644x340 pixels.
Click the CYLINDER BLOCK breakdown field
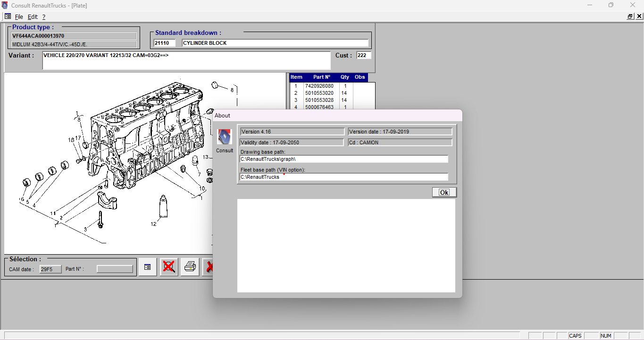click(275, 43)
